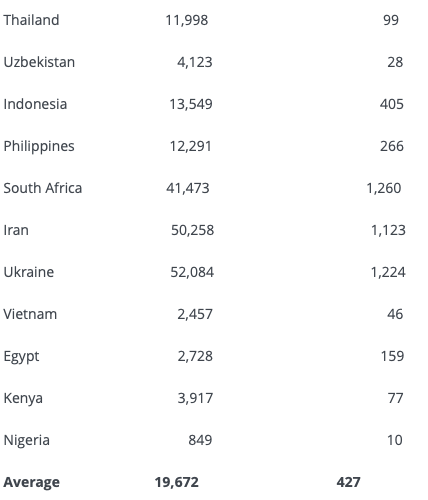
Task: Click Ukraine's 1,224 value
Action: [388, 272]
